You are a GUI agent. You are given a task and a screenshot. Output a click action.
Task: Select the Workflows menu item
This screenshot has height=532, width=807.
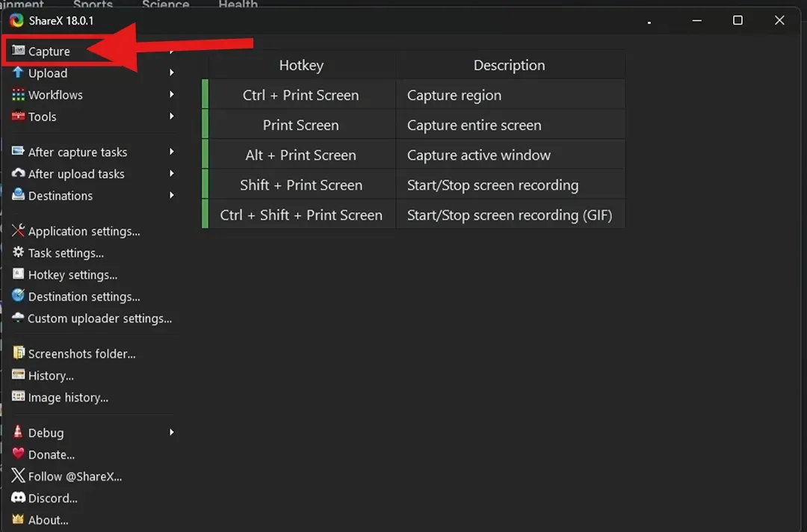(x=55, y=95)
